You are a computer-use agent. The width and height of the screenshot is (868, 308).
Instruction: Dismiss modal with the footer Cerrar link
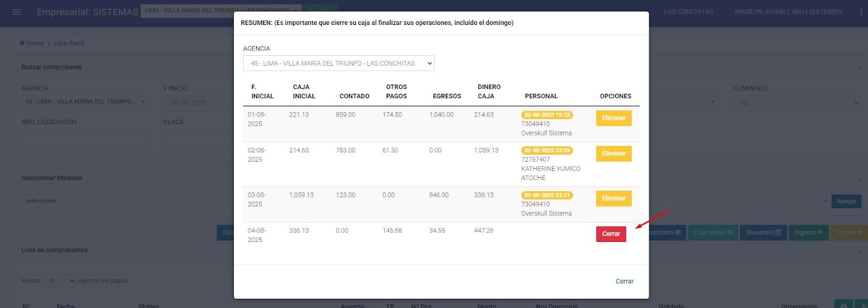click(624, 281)
